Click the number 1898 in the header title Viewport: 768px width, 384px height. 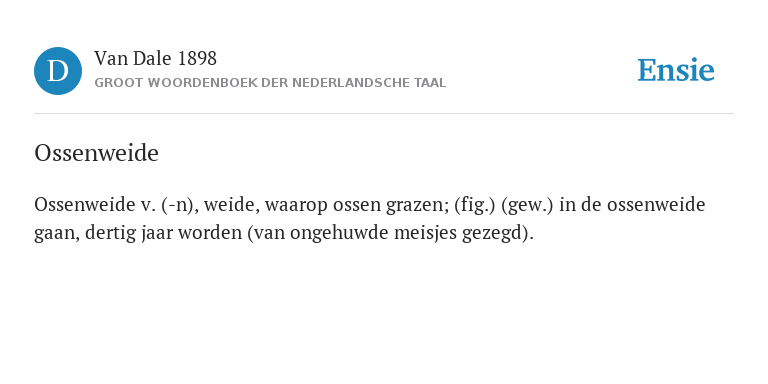[x=197, y=59]
